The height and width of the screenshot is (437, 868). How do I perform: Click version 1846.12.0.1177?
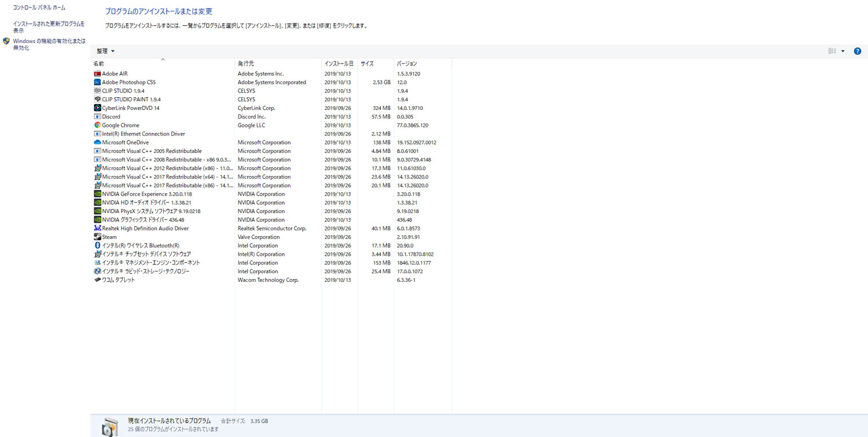point(414,263)
